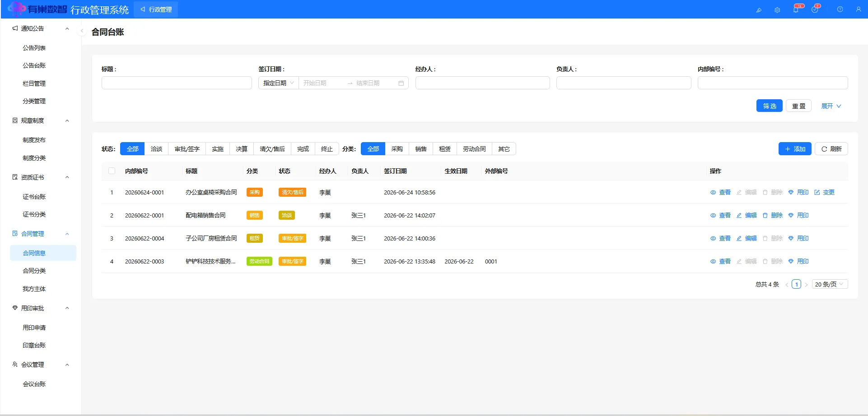Screen dimensions: 868x416
Task: Click the theme brush icon in the header
Action: click(759, 9)
